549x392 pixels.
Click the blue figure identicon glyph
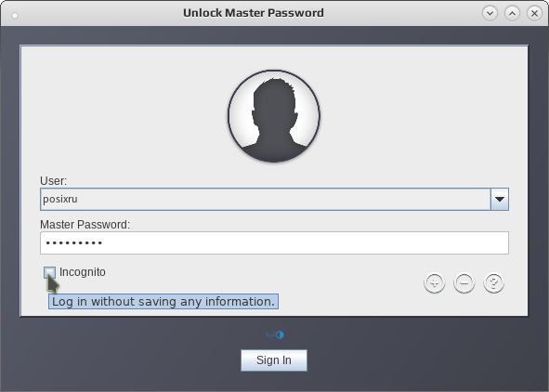pos(270,335)
